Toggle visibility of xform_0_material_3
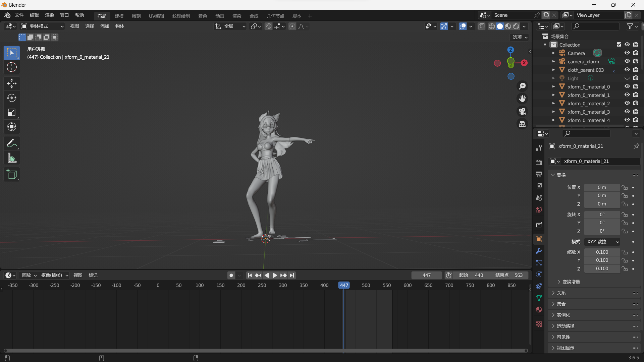The image size is (644, 362). tap(627, 112)
